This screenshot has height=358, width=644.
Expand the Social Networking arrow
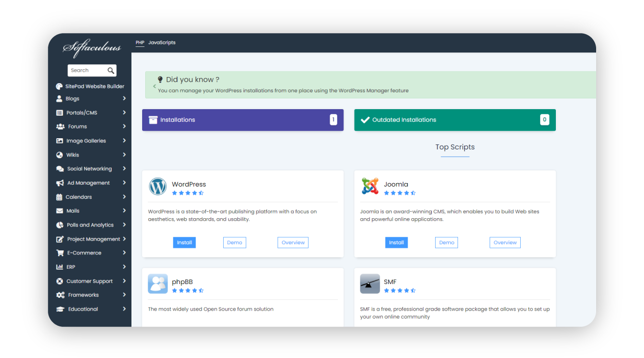124,169
